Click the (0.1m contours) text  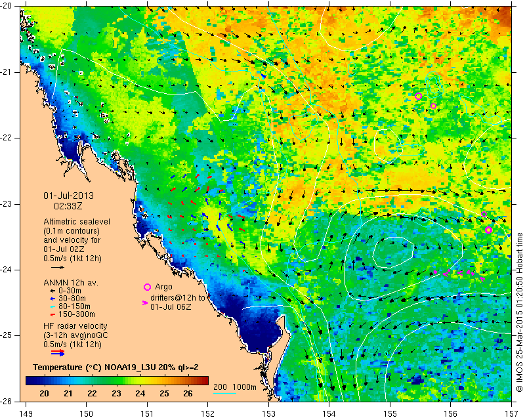tap(72, 231)
